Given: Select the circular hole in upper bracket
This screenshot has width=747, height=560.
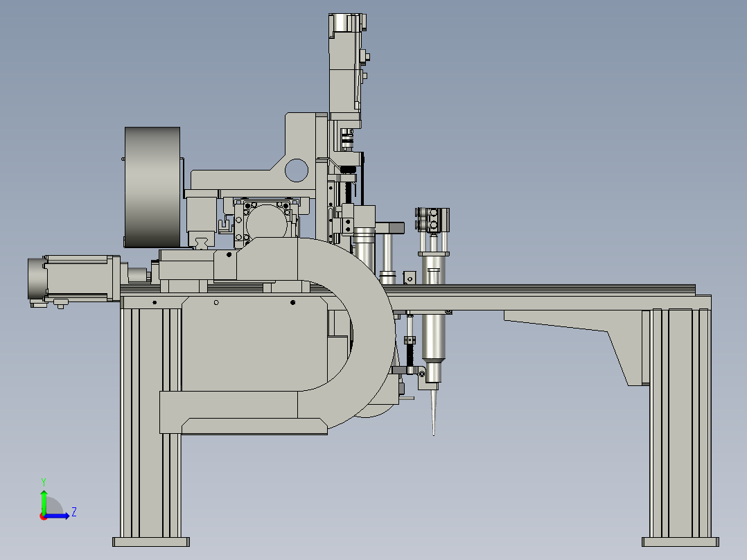Looking at the screenshot, I should (x=297, y=170).
